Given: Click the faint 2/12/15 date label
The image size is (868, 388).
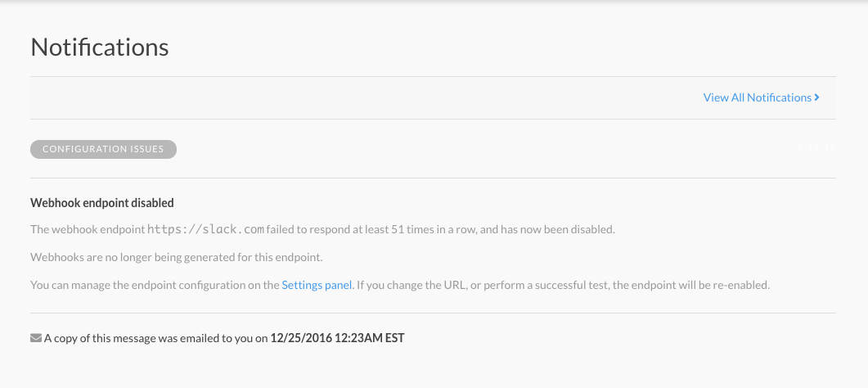Looking at the screenshot, I should pos(816,148).
